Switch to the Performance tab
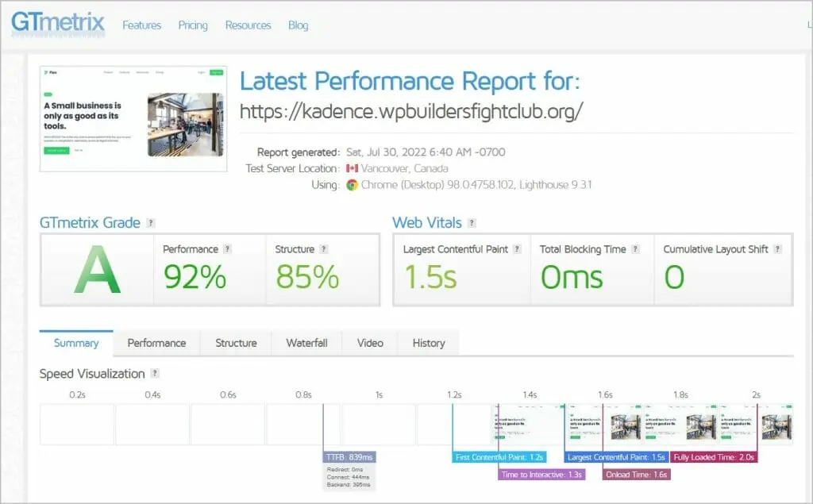 pyautogui.click(x=156, y=343)
